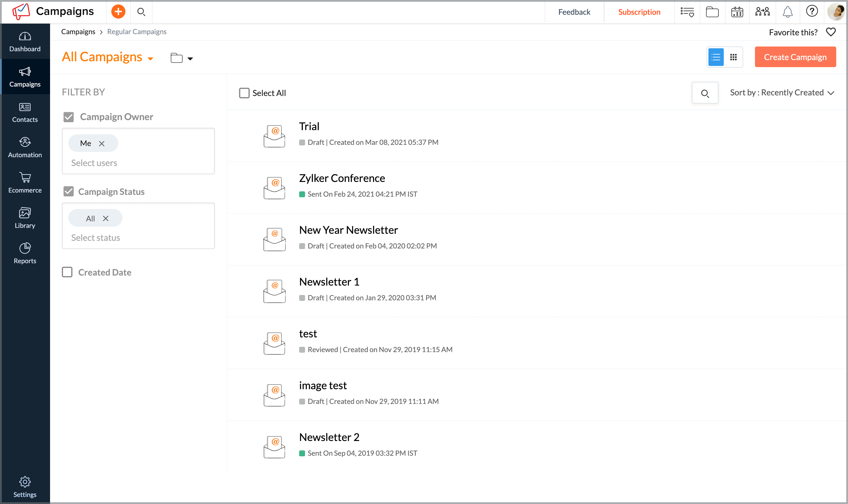Viewport: 848px width, 504px height.
Task: Open the Campaigns search icon
Action: click(142, 11)
